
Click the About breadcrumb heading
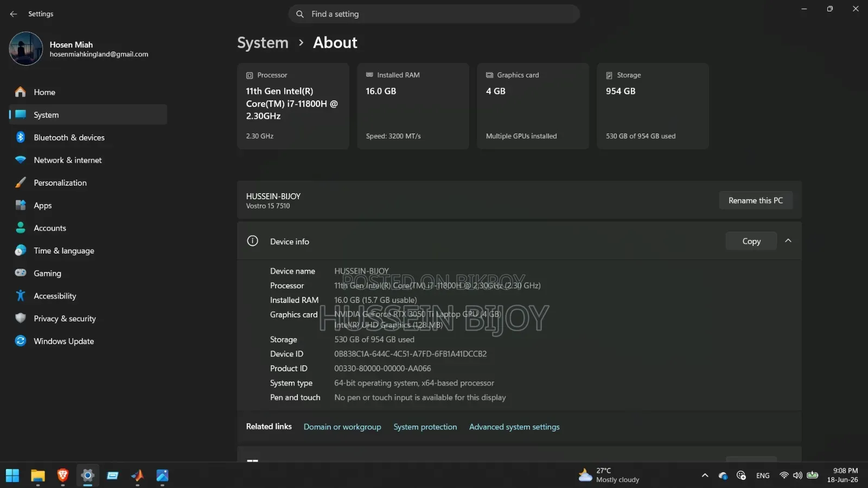pos(335,42)
